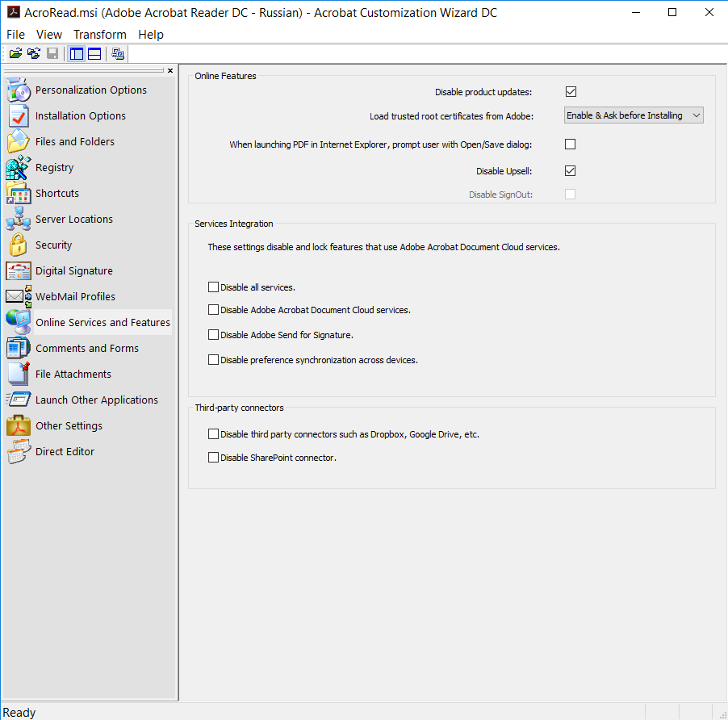Screen dimensions: 728x720
Task: Open WebMail Profiles section label
Action: (75, 296)
